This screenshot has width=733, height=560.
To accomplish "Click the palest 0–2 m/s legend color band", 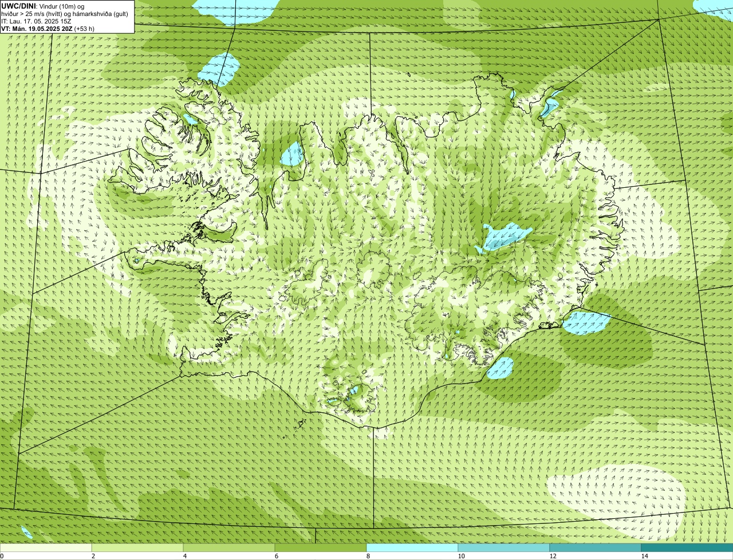I will 46,547.
